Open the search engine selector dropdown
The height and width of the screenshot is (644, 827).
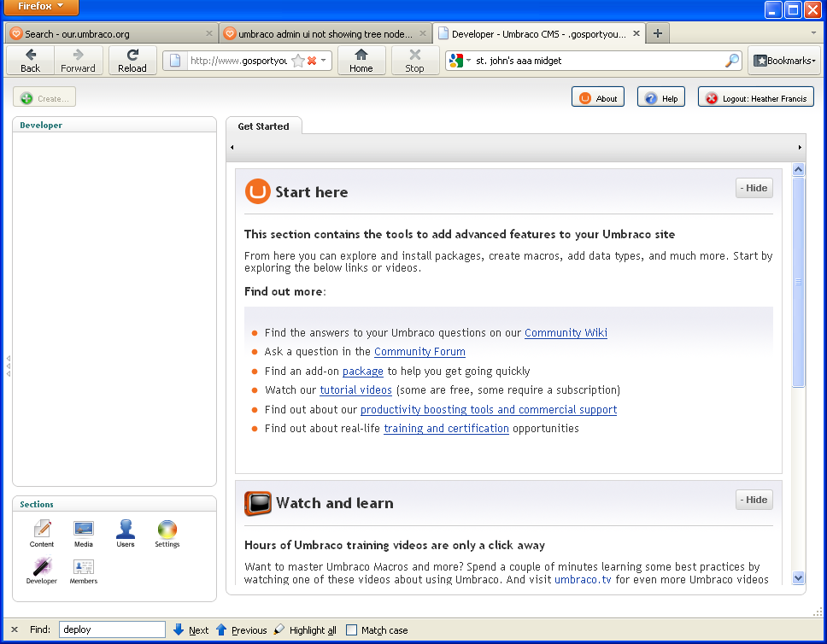(459, 61)
